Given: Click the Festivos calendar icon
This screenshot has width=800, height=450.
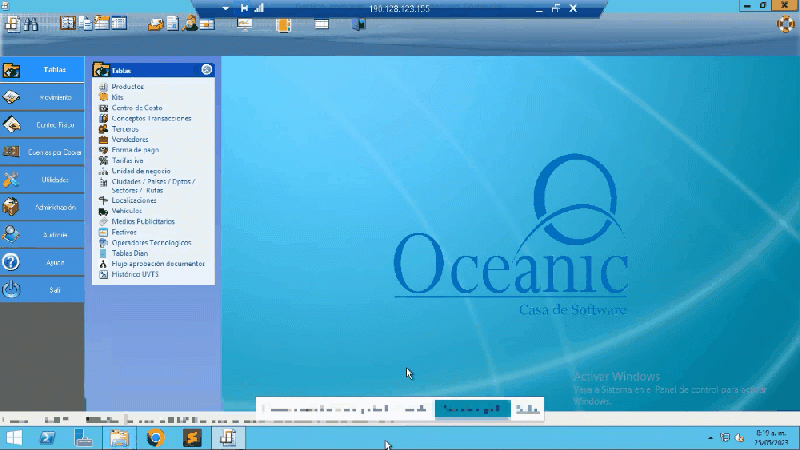Looking at the screenshot, I should [103, 232].
